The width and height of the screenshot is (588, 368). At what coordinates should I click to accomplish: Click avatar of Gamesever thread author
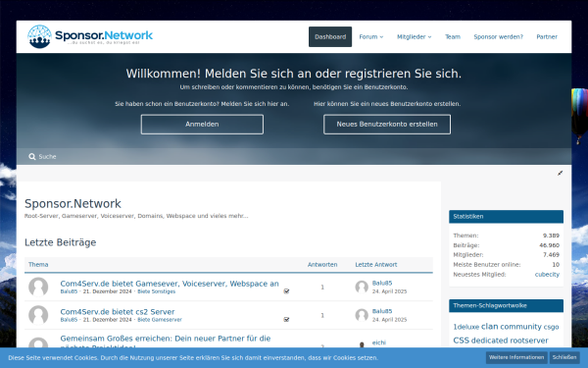[38, 287]
